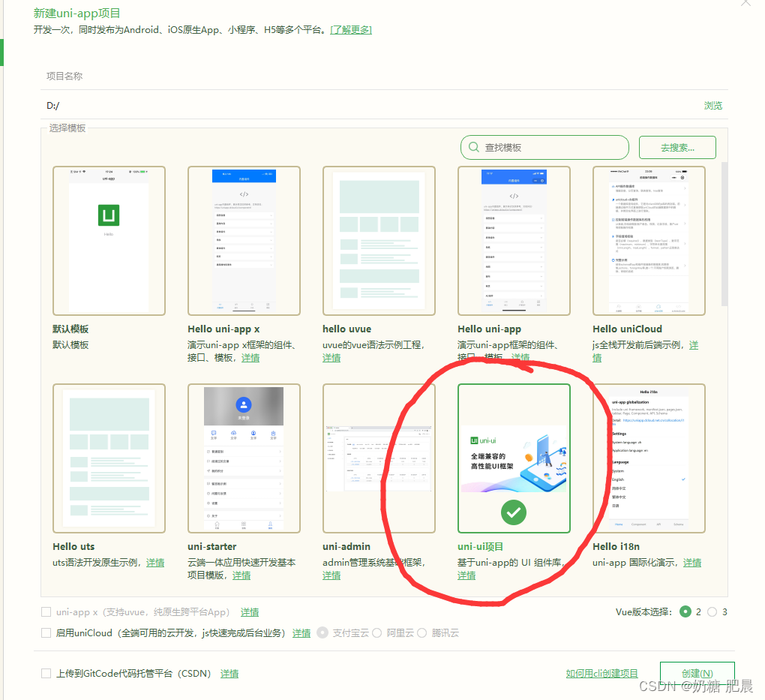Open 详情 link under Hello i18n
765x700 pixels.
(x=691, y=563)
